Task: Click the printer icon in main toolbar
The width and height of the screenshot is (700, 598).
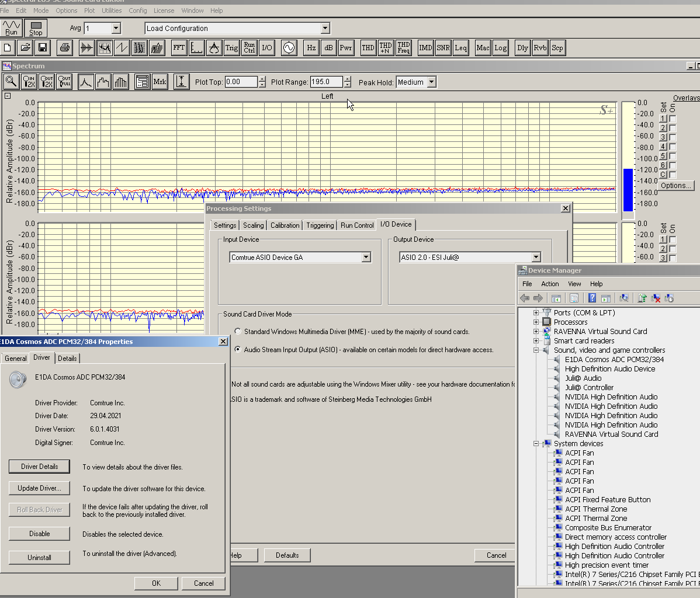Action: click(x=65, y=48)
